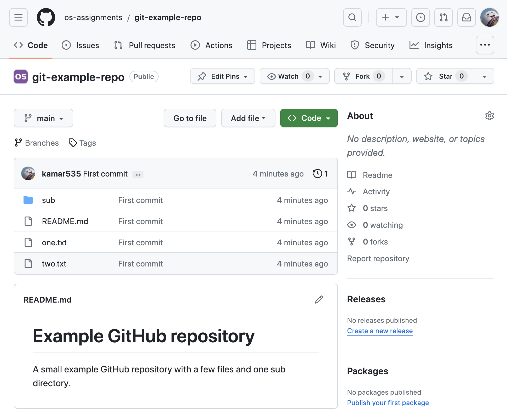
Task: Click the Security shield icon
Action: coord(354,45)
